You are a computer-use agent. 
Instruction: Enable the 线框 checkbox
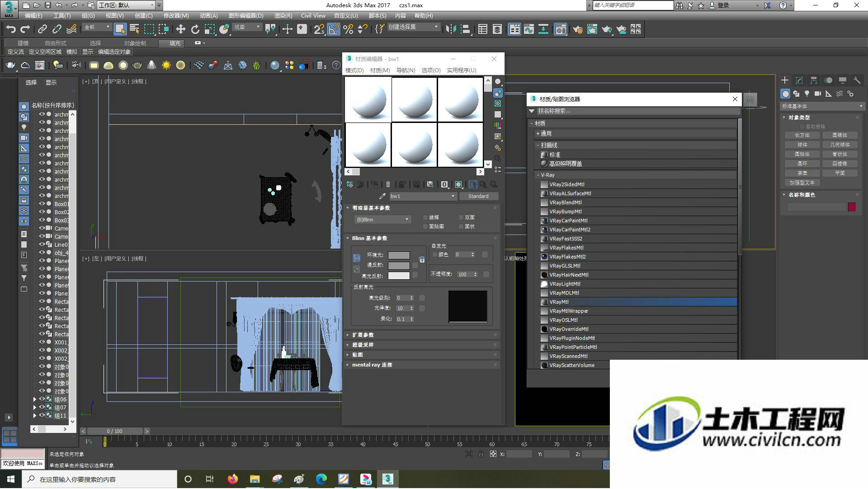425,217
